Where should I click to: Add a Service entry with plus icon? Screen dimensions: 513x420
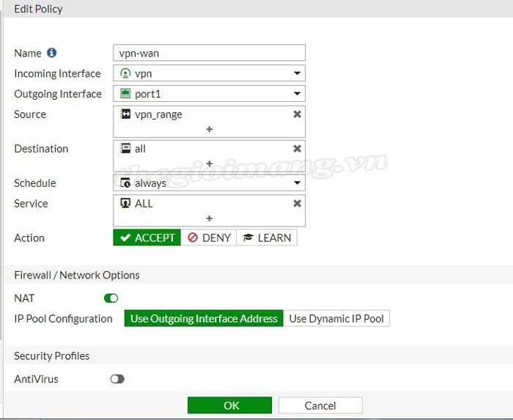pos(209,218)
